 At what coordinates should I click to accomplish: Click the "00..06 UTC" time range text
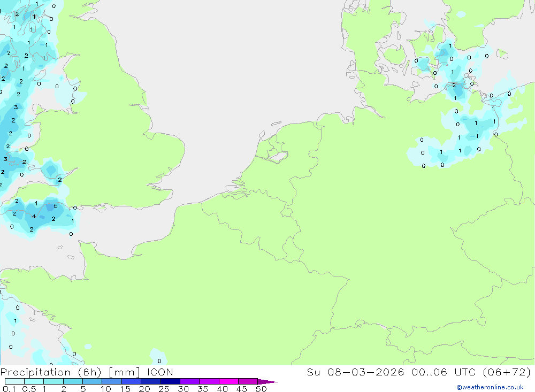click(x=445, y=372)
